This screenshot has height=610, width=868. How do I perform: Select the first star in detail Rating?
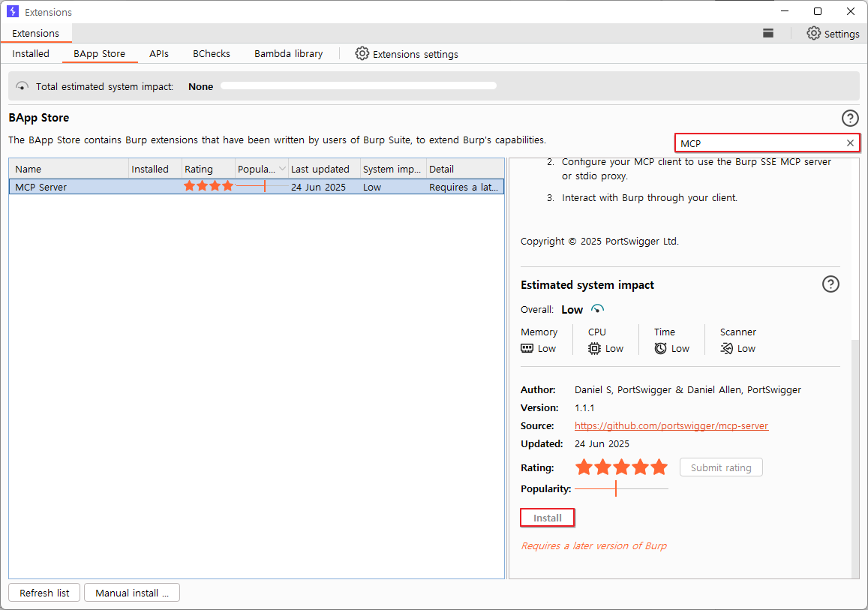pos(584,467)
